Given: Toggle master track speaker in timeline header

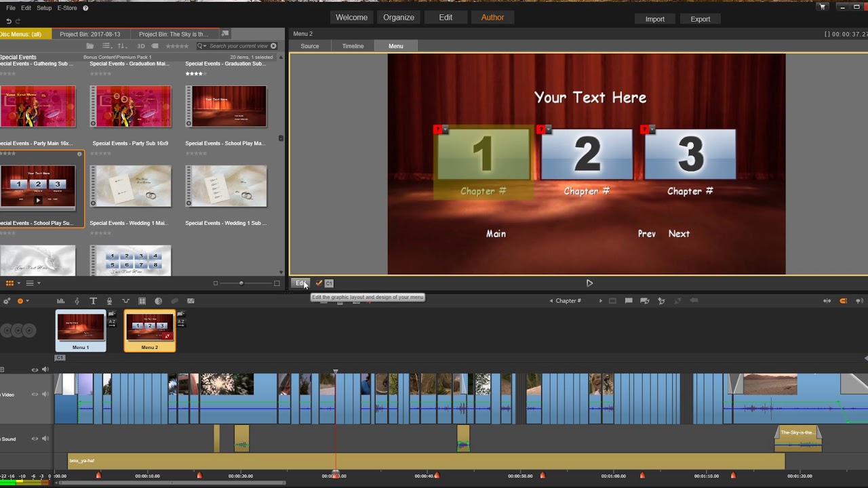Looking at the screenshot, I should [x=45, y=369].
